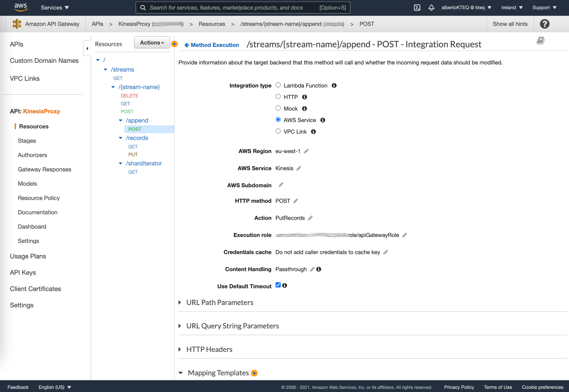Edit the Content Handling pencil icon

point(312,269)
